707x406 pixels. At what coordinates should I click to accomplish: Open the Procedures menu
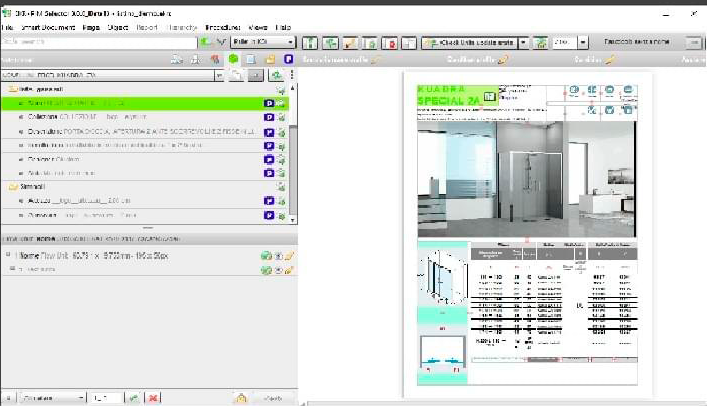(x=223, y=28)
